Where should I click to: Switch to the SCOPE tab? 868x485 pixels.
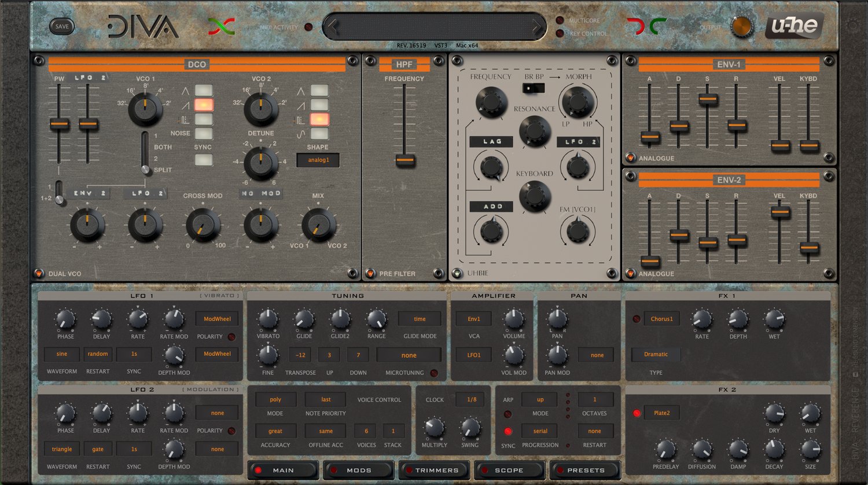[509, 471]
